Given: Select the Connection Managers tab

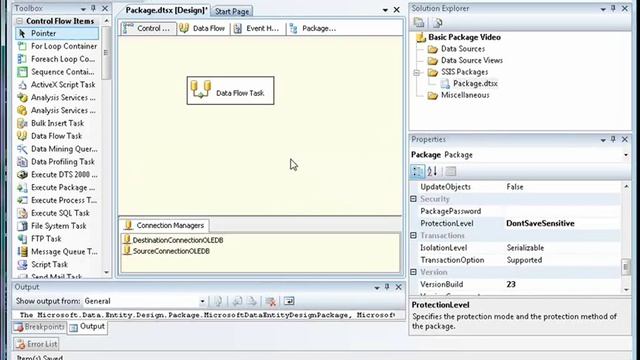Looking at the screenshot, I should [x=164, y=225].
